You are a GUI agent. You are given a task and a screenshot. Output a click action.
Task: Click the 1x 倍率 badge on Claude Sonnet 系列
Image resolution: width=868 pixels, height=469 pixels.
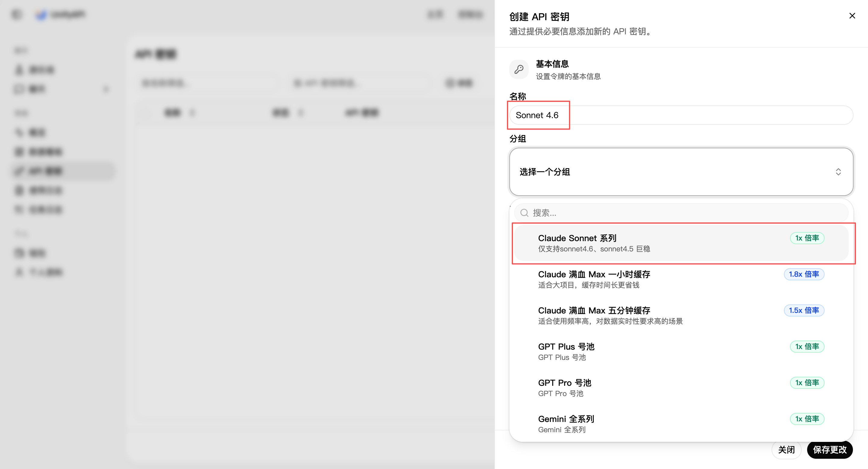[x=807, y=238]
